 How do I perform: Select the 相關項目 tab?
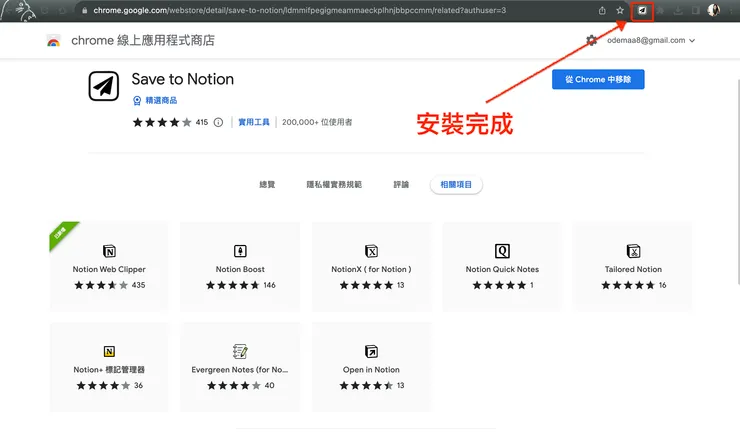tap(456, 185)
